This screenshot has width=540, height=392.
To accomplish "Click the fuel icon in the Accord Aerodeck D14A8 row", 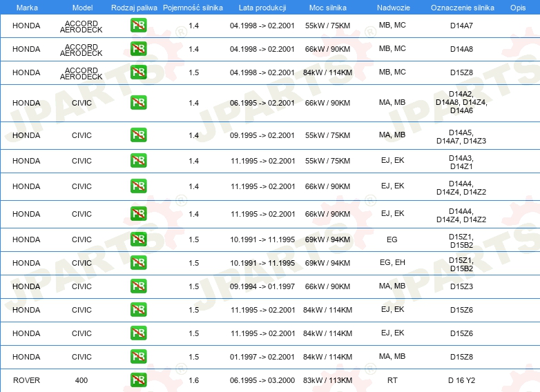I will click(x=138, y=48).
